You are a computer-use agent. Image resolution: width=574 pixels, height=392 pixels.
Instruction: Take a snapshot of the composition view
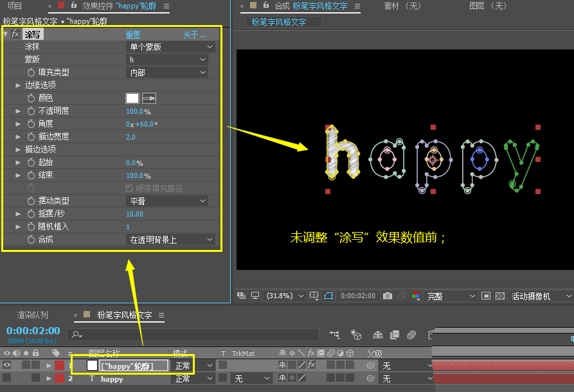pyautogui.click(x=387, y=296)
